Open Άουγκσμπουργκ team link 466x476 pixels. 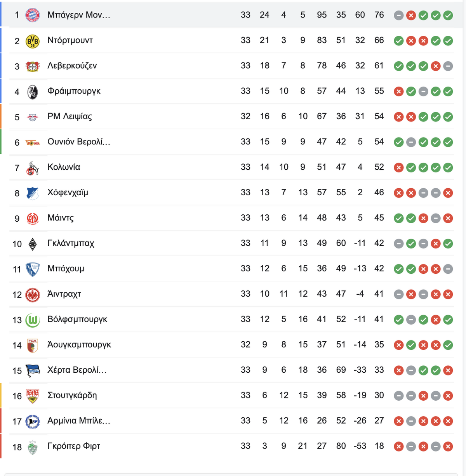tap(79, 344)
